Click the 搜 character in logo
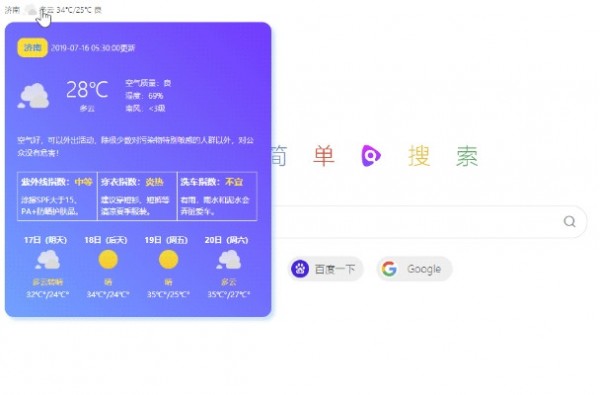This screenshot has width=600, height=395. click(419, 156)
